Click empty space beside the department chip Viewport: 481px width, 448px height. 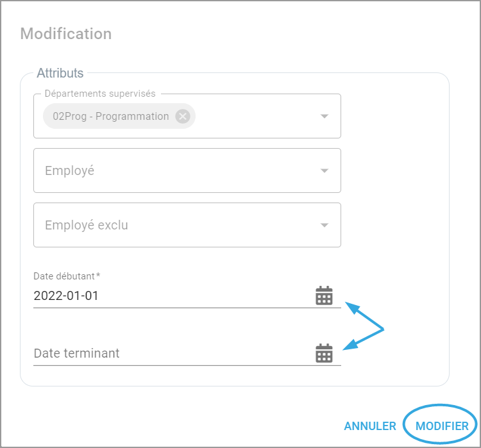pyautogui.click(x=257, y=117)
